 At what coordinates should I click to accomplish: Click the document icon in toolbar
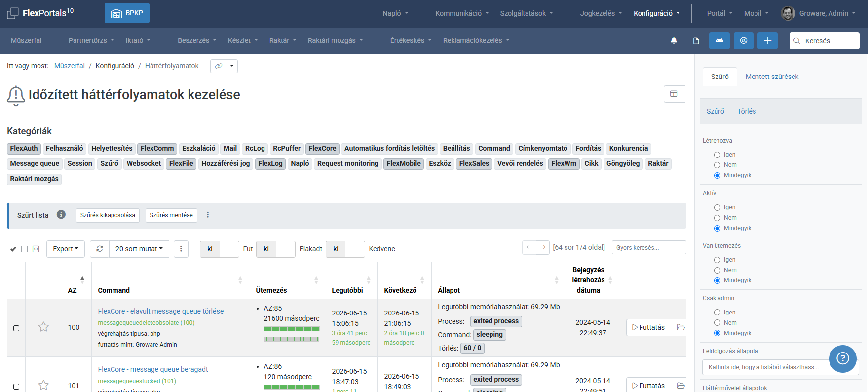pyautogui.click(x=696, y=40)
